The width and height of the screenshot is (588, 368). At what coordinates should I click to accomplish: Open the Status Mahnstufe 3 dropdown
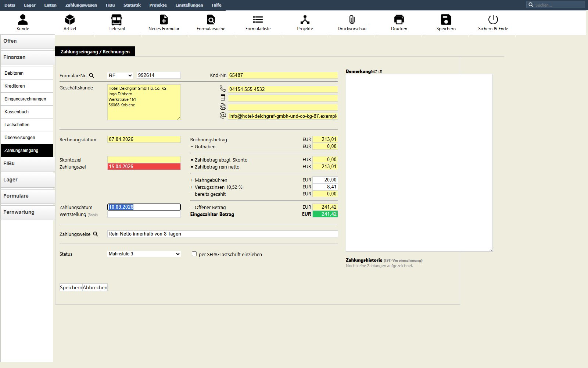[x=144, y=254]
